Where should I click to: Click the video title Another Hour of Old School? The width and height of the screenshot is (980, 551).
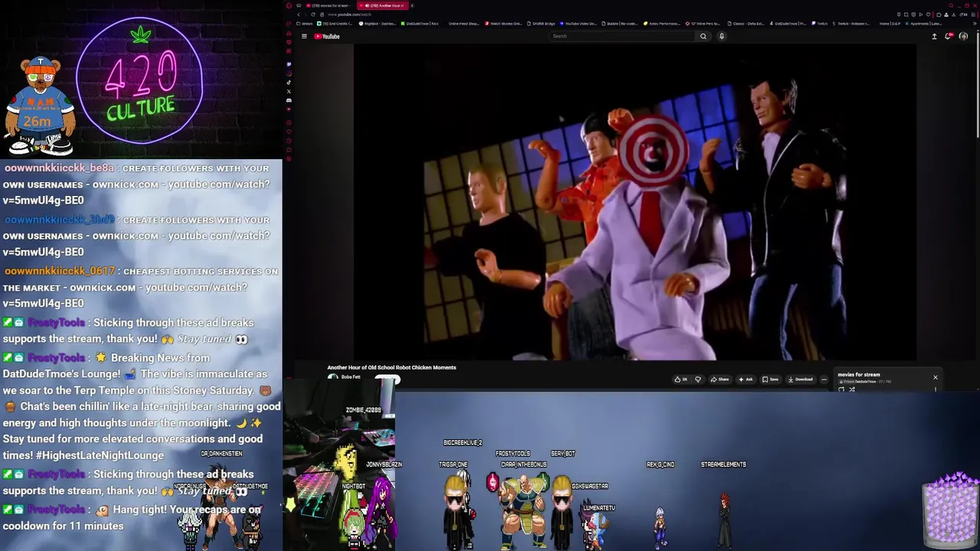click(x=392, y=367)
